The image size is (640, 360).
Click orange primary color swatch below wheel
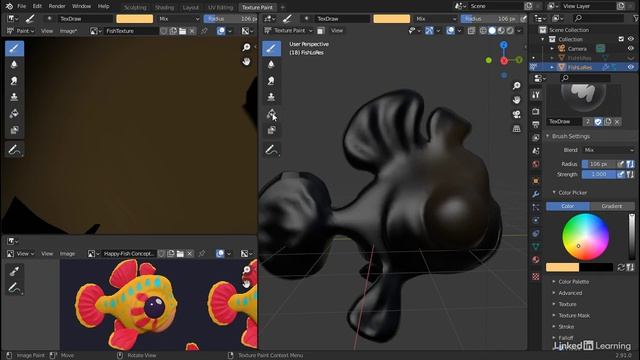pos(562,267)
